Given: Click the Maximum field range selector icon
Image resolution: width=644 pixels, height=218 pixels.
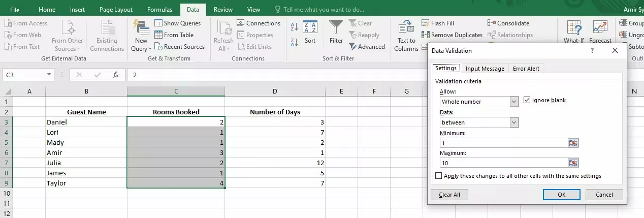Looking at the screenshot, I should click(573, 163).
